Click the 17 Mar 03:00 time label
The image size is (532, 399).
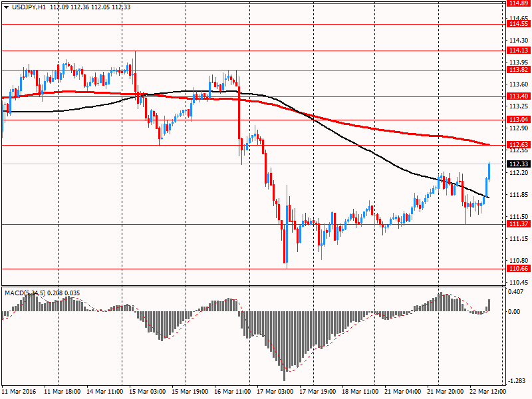[275, 392]
